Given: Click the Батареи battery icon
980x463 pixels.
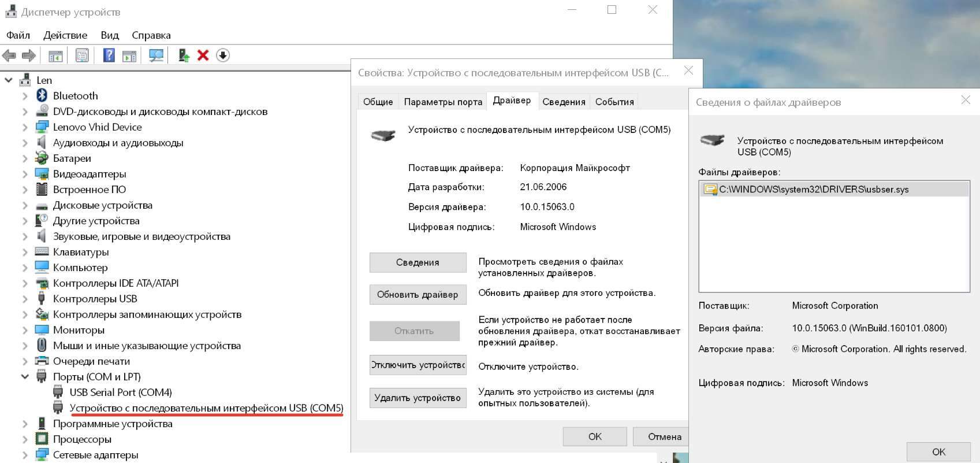Looking at the screenshot, I should (42, 158).
